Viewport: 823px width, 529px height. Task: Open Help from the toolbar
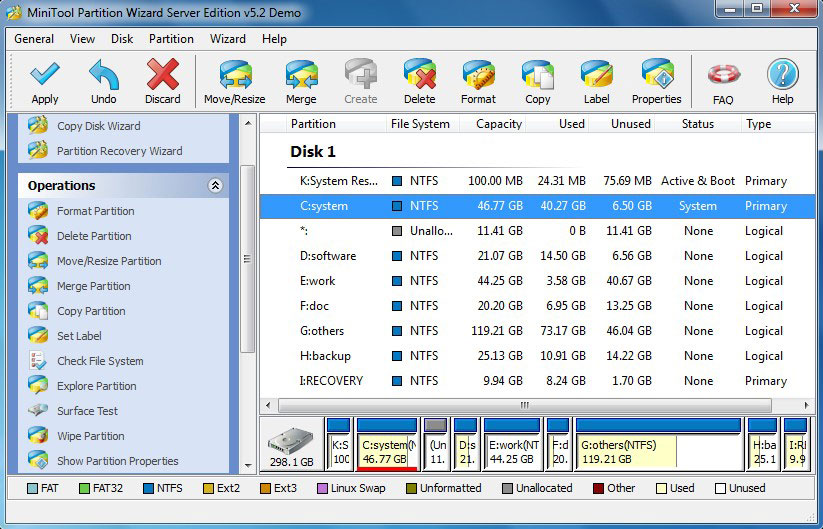pos(783,82)
